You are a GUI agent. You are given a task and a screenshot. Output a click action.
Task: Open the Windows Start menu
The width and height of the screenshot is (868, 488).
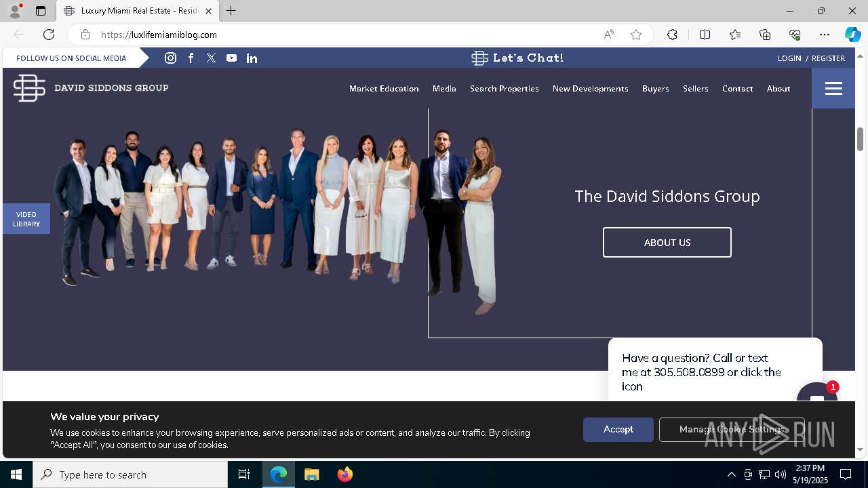16,474
